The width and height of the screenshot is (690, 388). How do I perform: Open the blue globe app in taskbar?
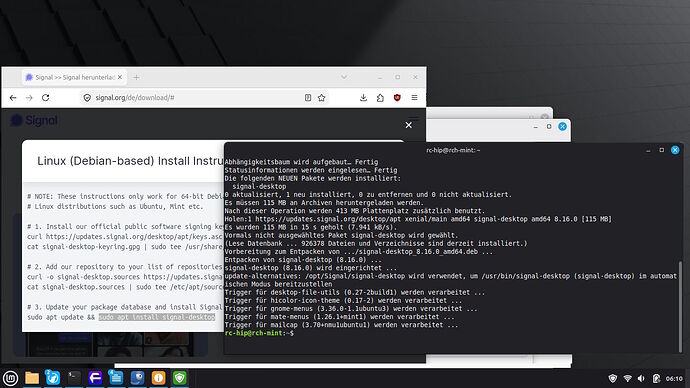point(137,378)
